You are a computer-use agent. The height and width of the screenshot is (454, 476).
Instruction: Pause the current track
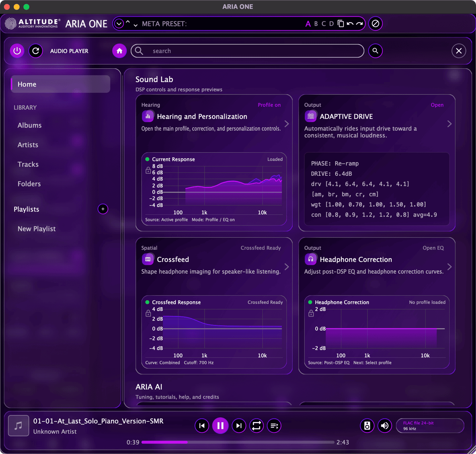[x=220, y=426]
